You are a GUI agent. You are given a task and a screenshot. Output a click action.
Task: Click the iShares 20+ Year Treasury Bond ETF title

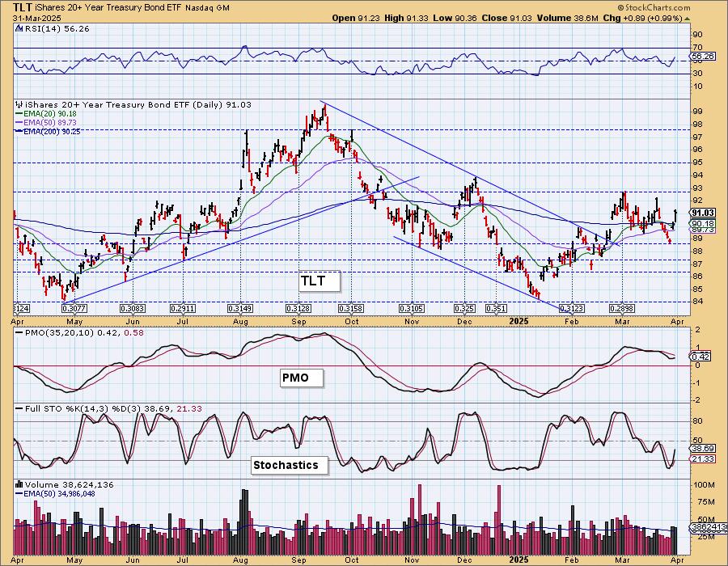108,8
